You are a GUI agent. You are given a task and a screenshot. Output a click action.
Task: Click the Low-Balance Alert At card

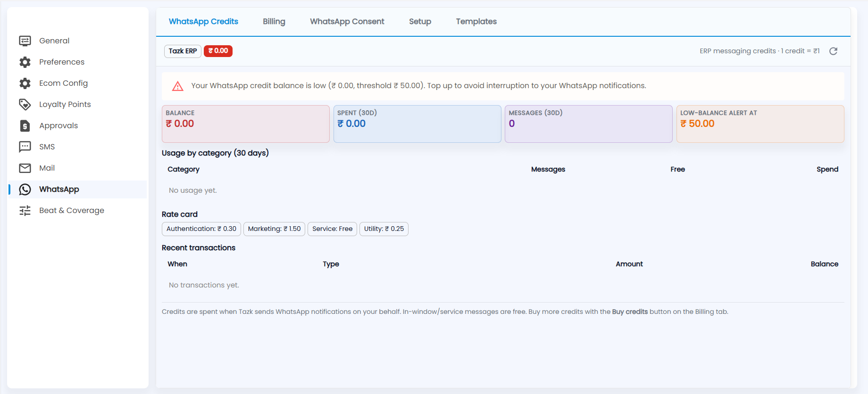(760, 124)
